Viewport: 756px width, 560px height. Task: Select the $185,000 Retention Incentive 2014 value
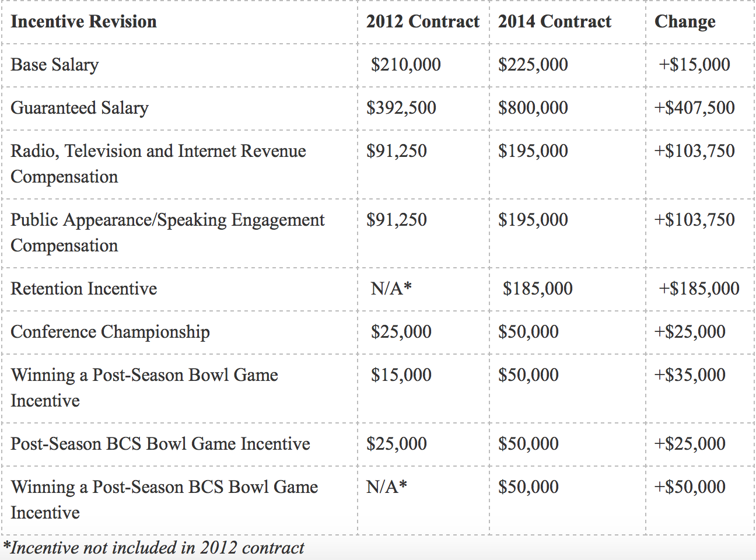(x=537, y=289)
